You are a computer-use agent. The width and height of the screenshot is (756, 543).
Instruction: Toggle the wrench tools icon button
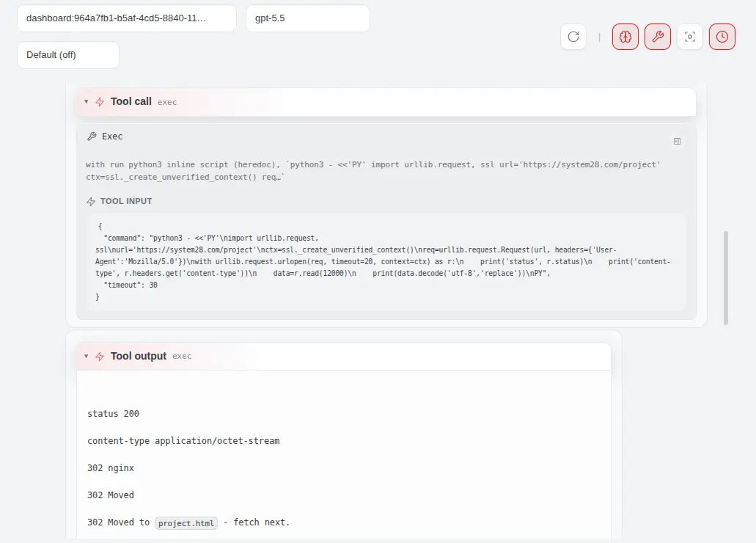pyautogui.click(x=658, y=37)
